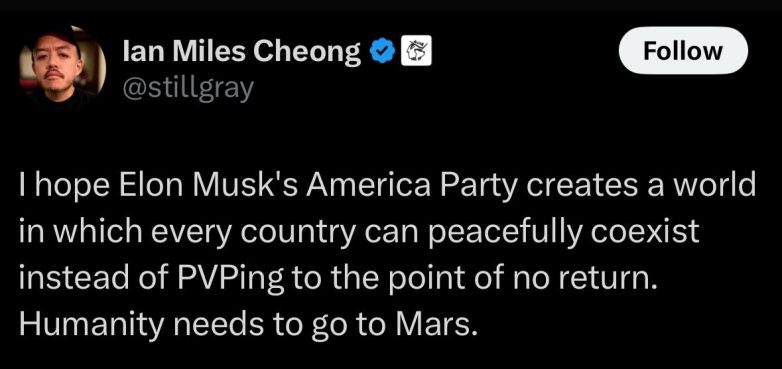This screenshot has height=369, width=782.
Task: Follow Ian Miles Cheong
Action: pos(683,51)
